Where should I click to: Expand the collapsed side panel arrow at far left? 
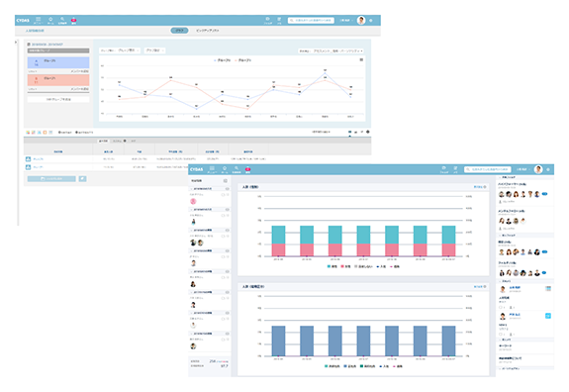16,43
